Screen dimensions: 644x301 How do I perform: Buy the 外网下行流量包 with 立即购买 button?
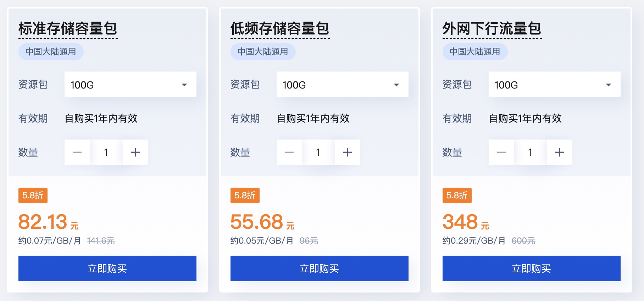pyautogui.click(x=531, y=268)
